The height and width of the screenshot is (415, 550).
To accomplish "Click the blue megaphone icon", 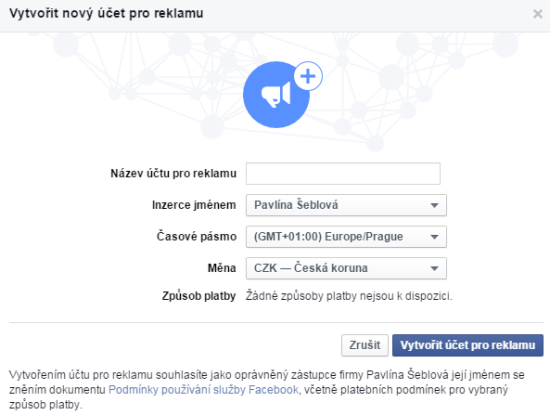I will click(x=276, y=95).
